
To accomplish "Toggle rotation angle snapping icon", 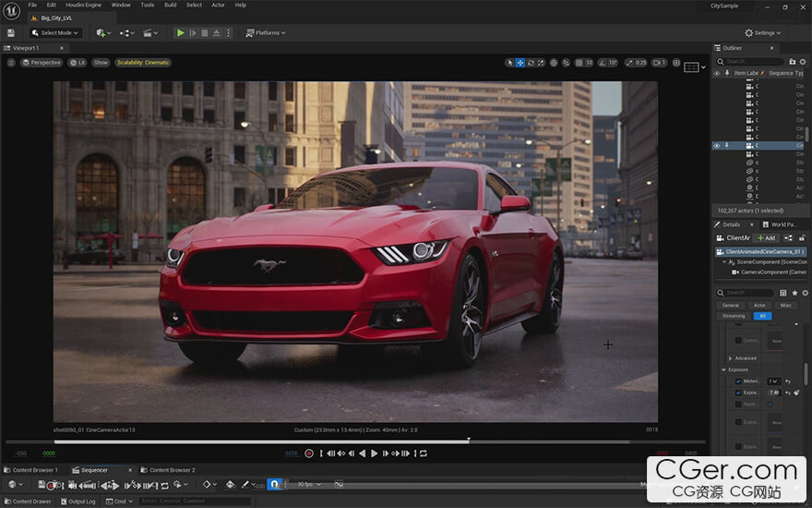I will (x=603, y=63).
